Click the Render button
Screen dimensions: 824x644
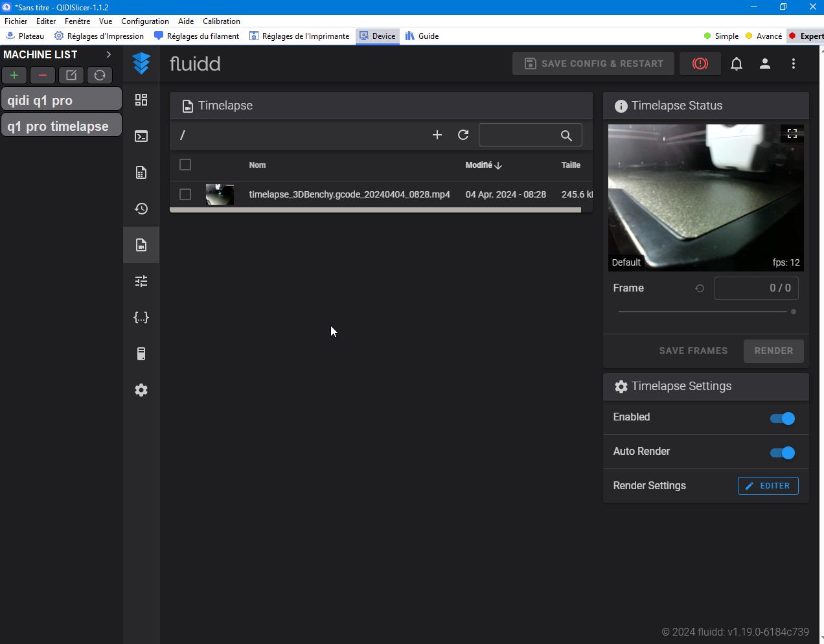(773, 351)
